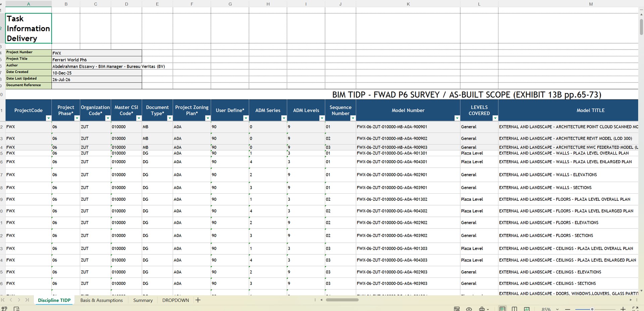Go to the first sheet with the navigation arrow
The image size is (644, 311).
tap(3, 300)
